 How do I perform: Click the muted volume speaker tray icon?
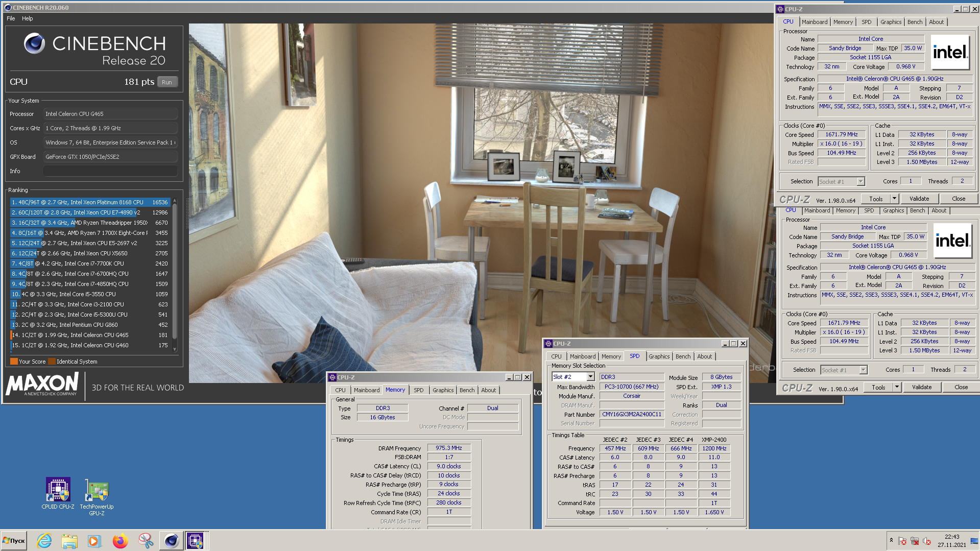tap(927, 541)
